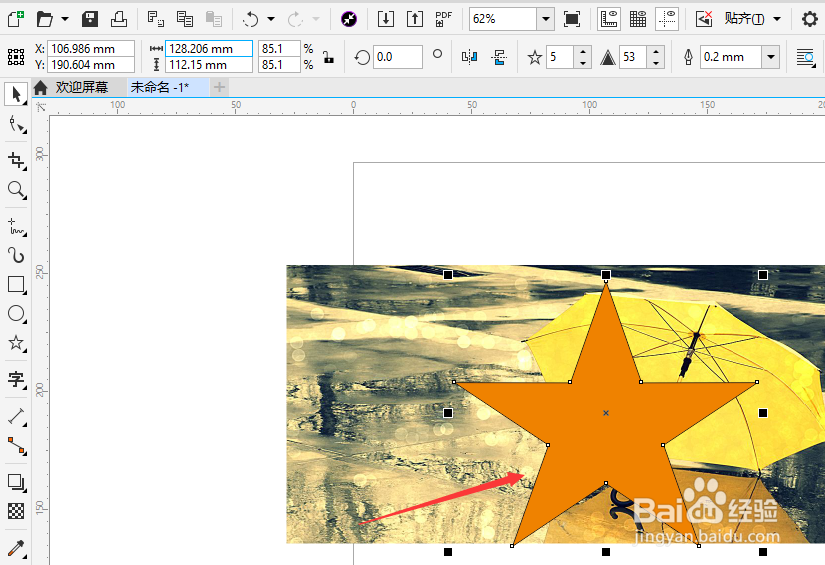
Task: Click the rotation angle field 0.0
Action: 398,57
